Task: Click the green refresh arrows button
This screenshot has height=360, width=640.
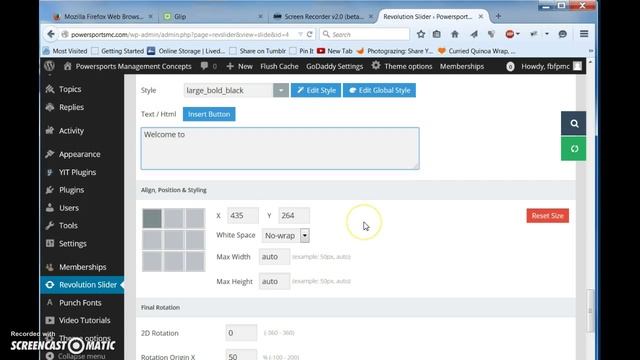Action: [x=573, y=149]
